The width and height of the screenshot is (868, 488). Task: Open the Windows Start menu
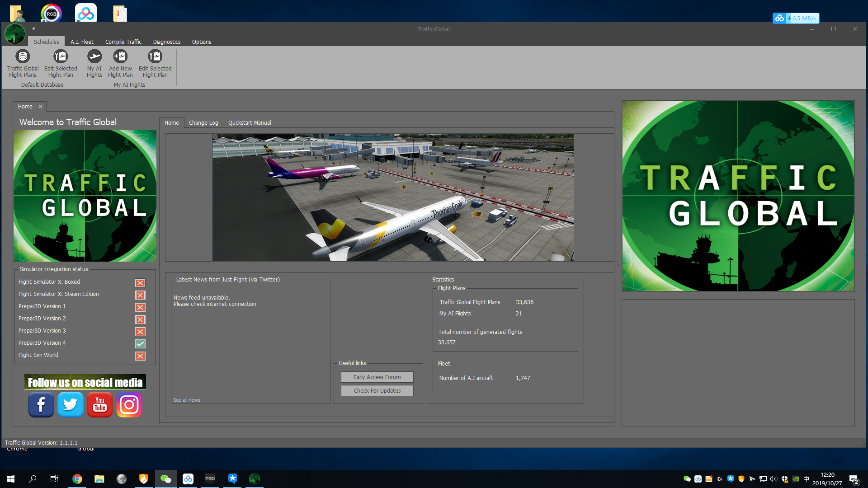11,479
